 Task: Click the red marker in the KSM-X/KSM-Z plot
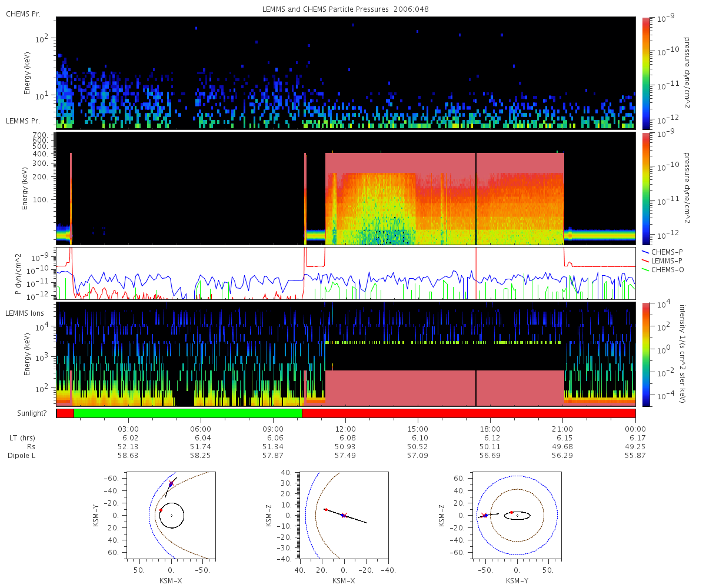click(326, 510)
